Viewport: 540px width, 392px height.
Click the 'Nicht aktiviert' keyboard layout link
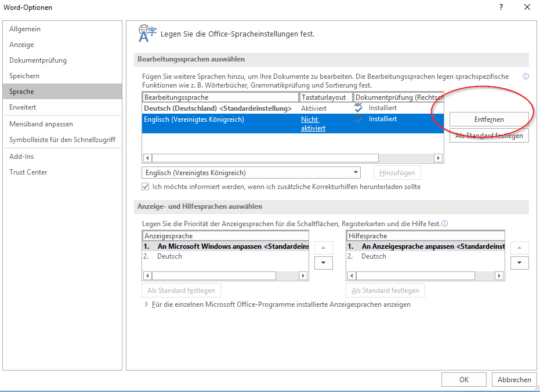[313, 124]
